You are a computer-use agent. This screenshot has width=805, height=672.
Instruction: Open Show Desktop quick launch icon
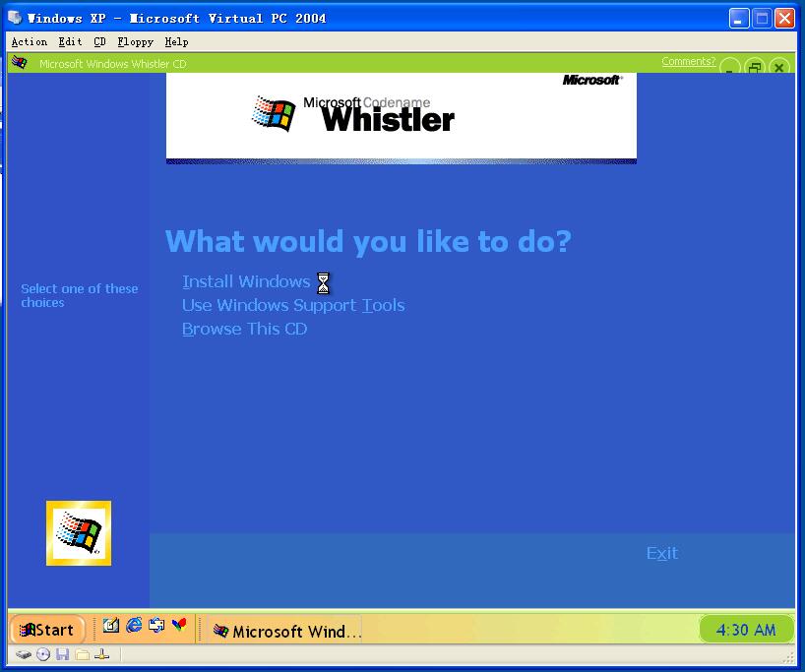click(x=111, y=626)
